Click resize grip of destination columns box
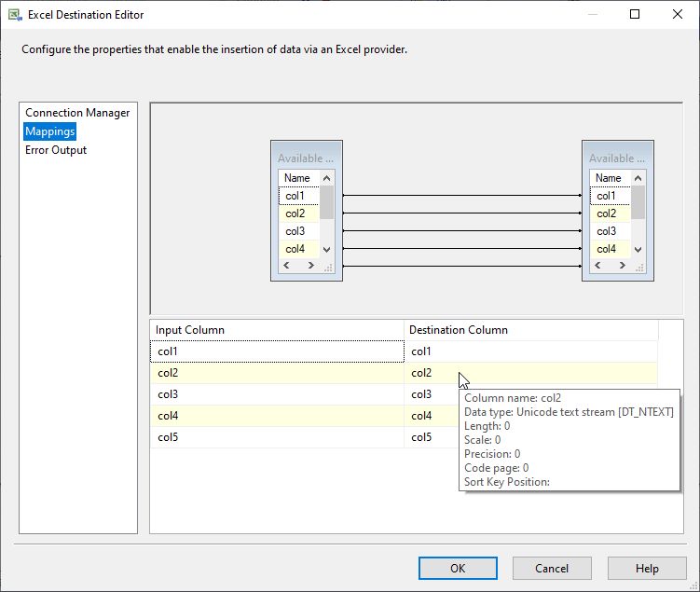The height and width of the screenshot is (592, 700). coord(639,268)
